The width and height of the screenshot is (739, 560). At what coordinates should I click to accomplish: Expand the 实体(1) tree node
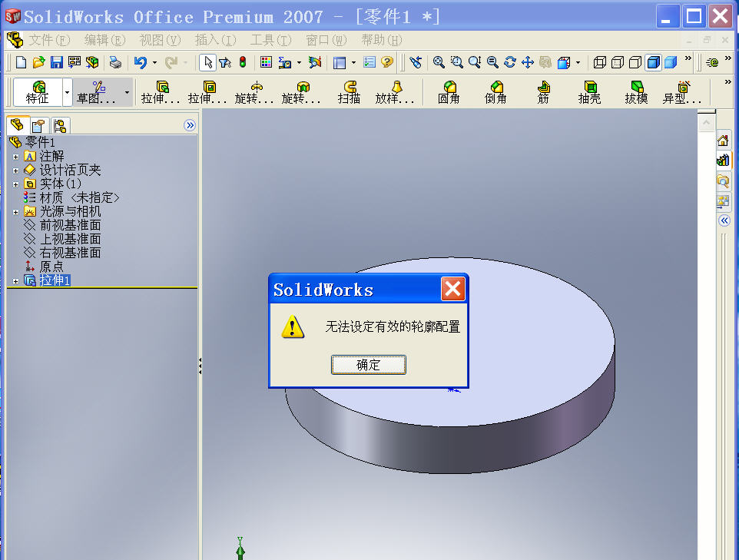15,184
